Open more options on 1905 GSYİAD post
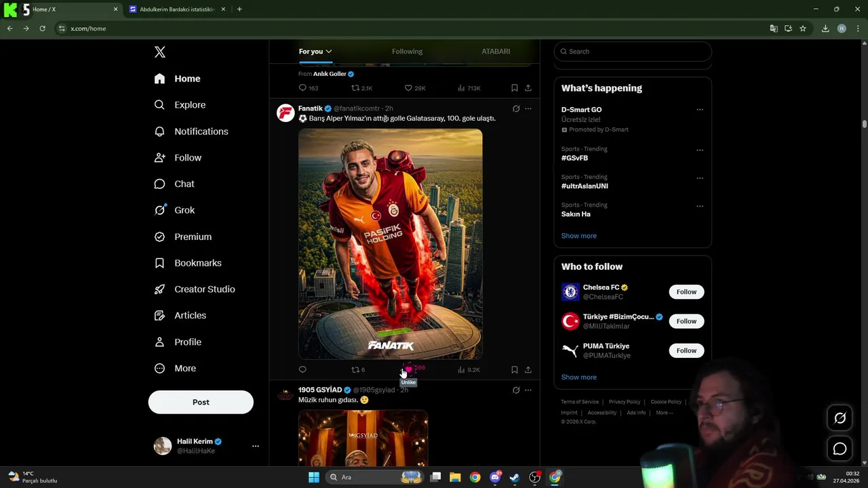This screenshot has height=488, width=868. (528, 390)
